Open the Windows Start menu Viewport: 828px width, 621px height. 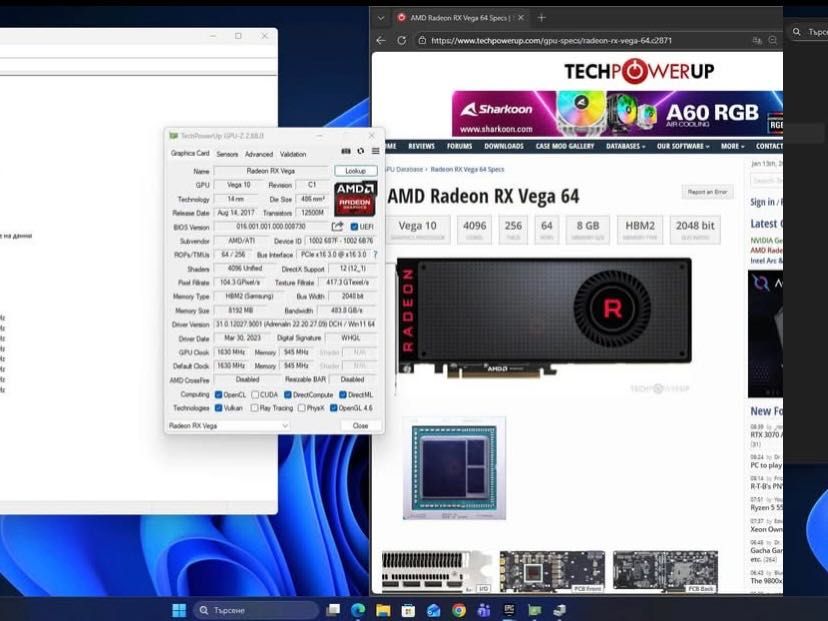tap(179, 610)
